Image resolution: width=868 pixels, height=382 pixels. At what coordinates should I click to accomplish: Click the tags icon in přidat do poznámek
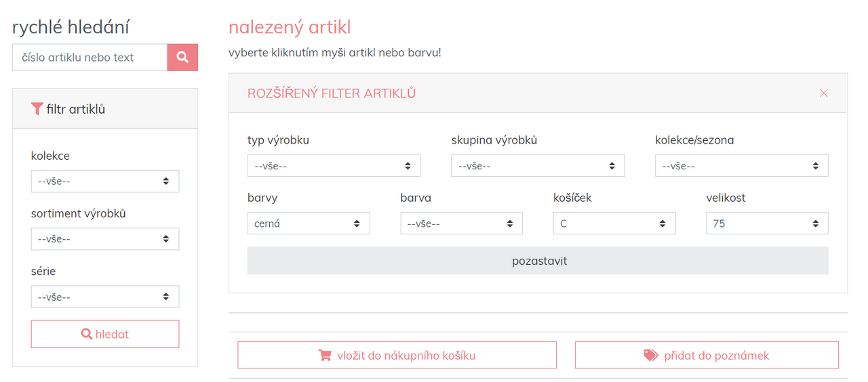tap(650, 356)
